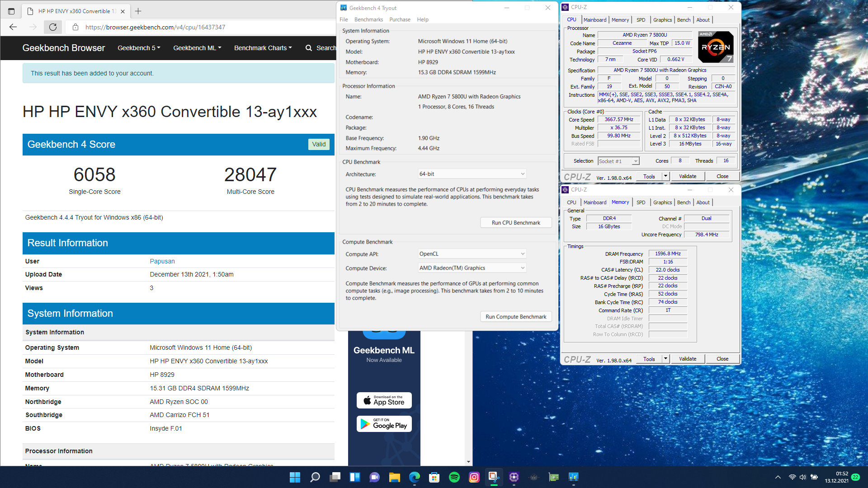Reload the Geekbench page
This screenshot has height=488, width=868.
pyautogui.click(x=53, y=27)
